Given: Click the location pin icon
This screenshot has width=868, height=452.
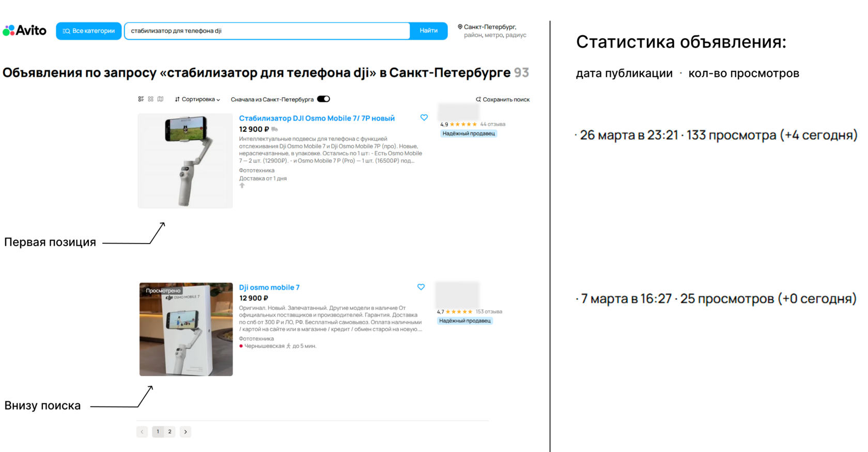Looking at the screenshot, I should coord(460,27).
